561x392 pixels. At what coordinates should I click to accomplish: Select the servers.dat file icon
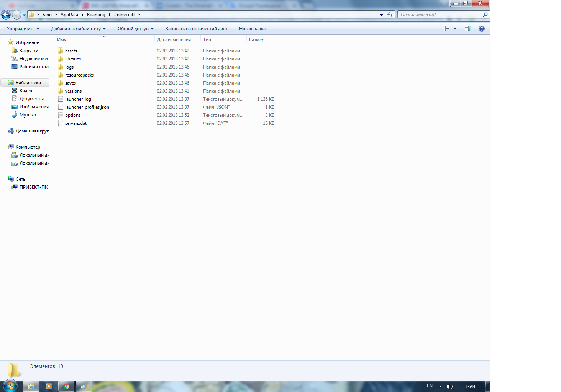61,123
